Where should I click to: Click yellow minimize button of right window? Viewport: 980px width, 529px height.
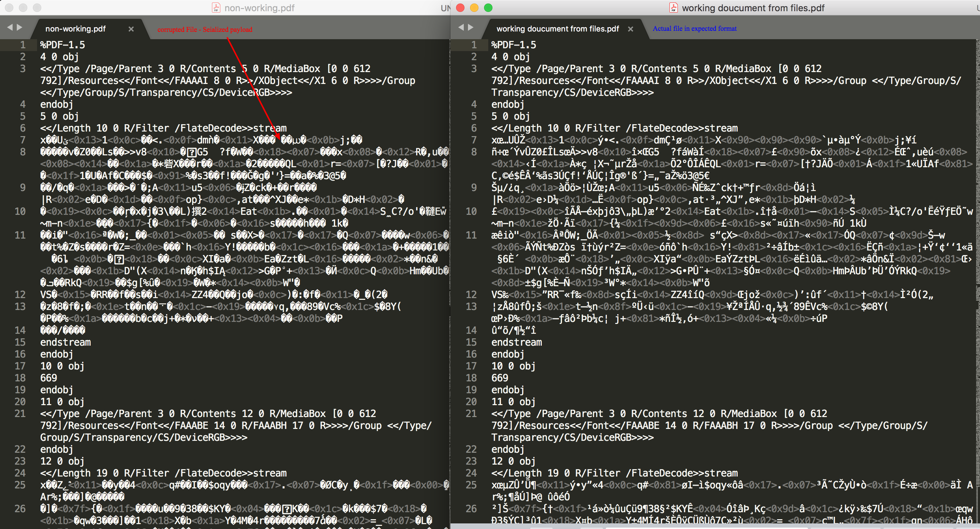[x=474, y=8]
